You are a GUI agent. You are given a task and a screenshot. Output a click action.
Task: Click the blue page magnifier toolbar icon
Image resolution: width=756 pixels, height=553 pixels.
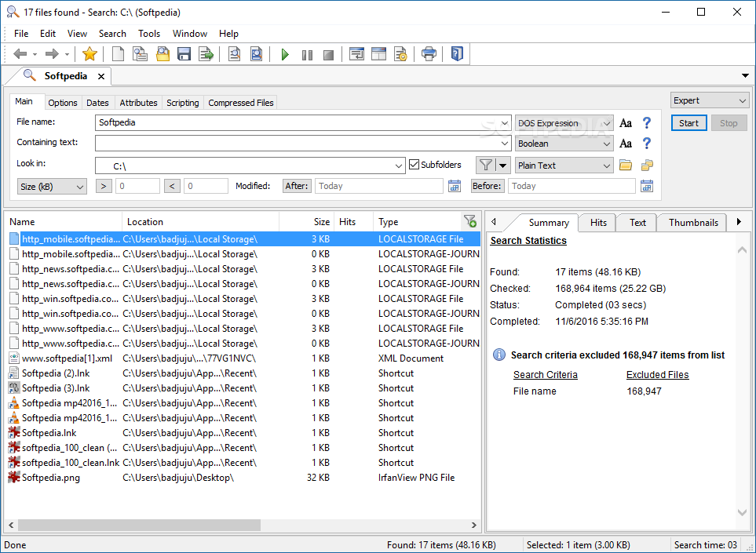256,54
